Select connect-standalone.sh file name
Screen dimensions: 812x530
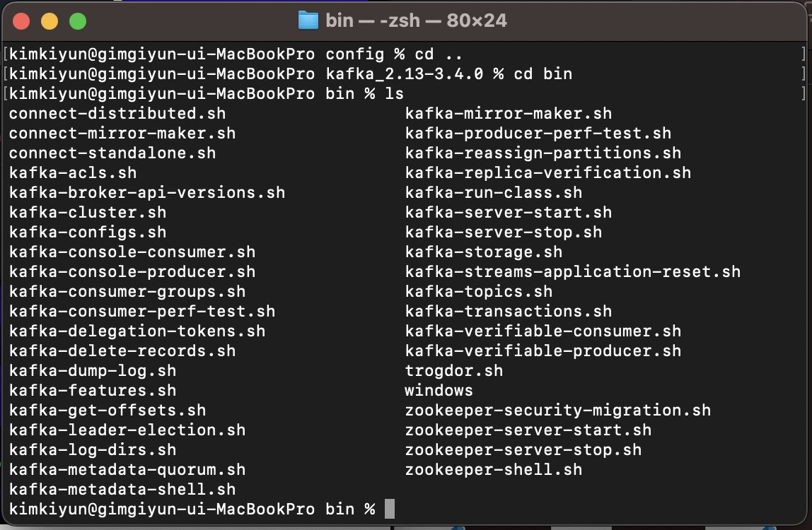tap(112, 153)
